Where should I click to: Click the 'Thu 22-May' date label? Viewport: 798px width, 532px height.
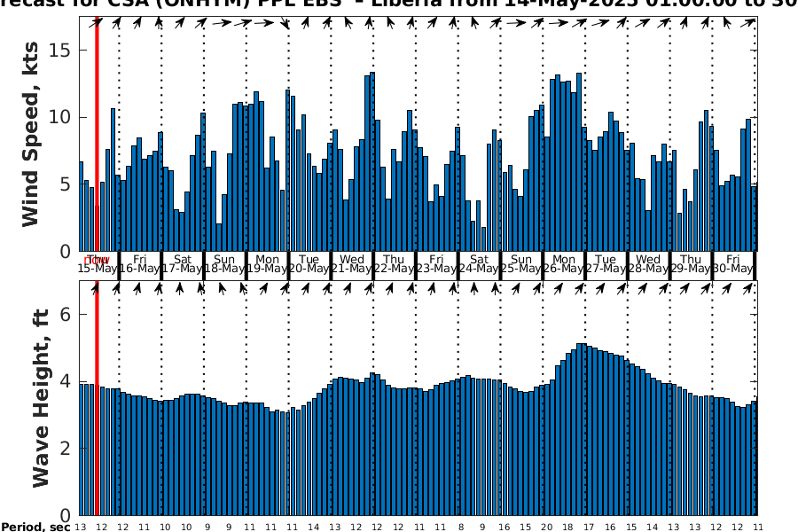pyautogui.click(x=394, y=263)
